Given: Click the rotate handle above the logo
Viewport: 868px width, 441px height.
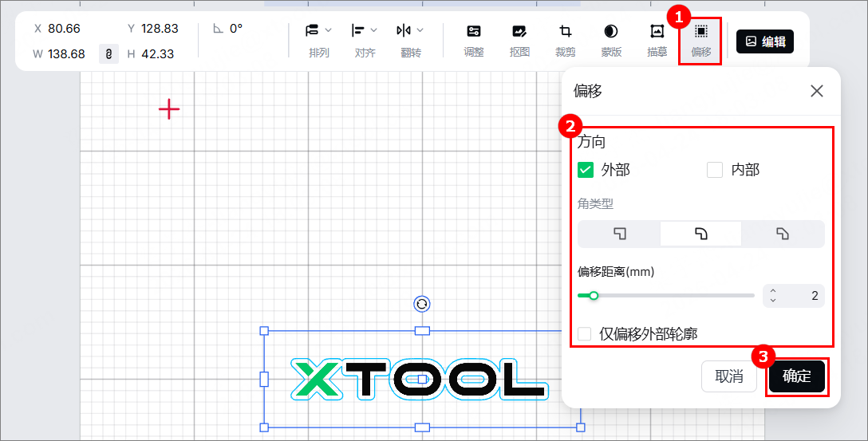Looking at the screenshot, I should pos(422,304).
